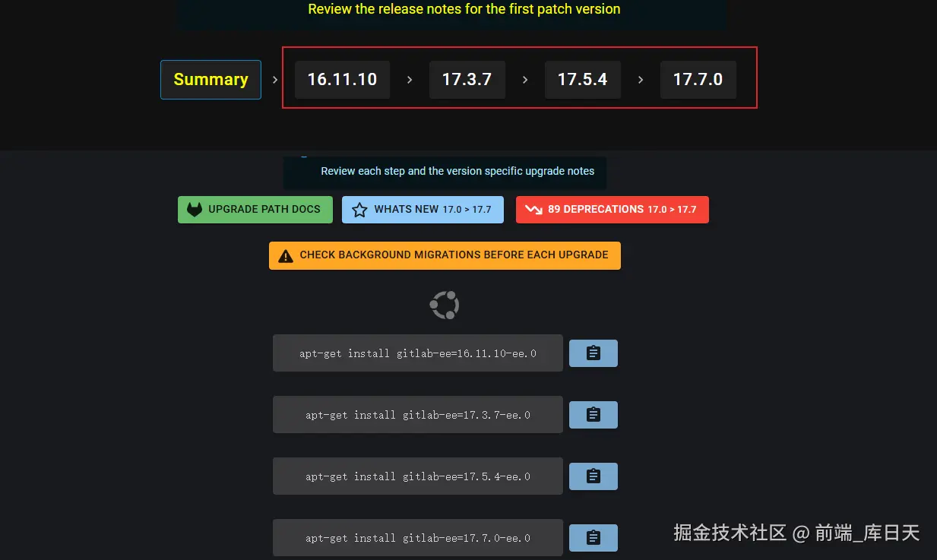Open Whats New 17.0 > 17.7

pos(423,210)
